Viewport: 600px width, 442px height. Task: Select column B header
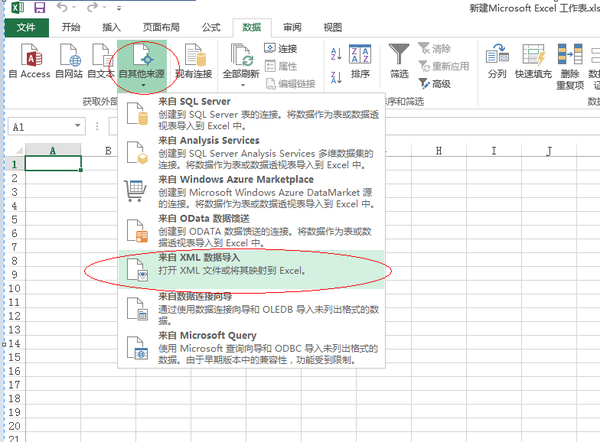pyautogui.click(x=108, y=150)
